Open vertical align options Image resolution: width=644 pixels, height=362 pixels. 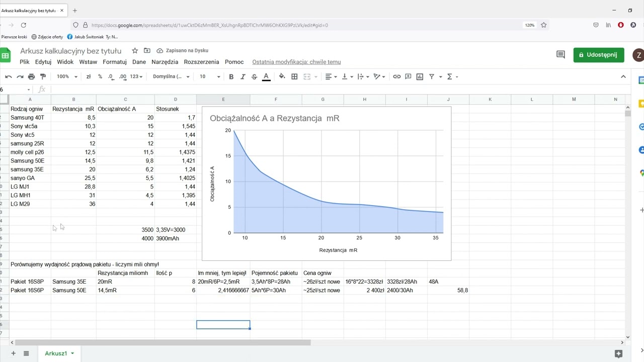[347, 76]
